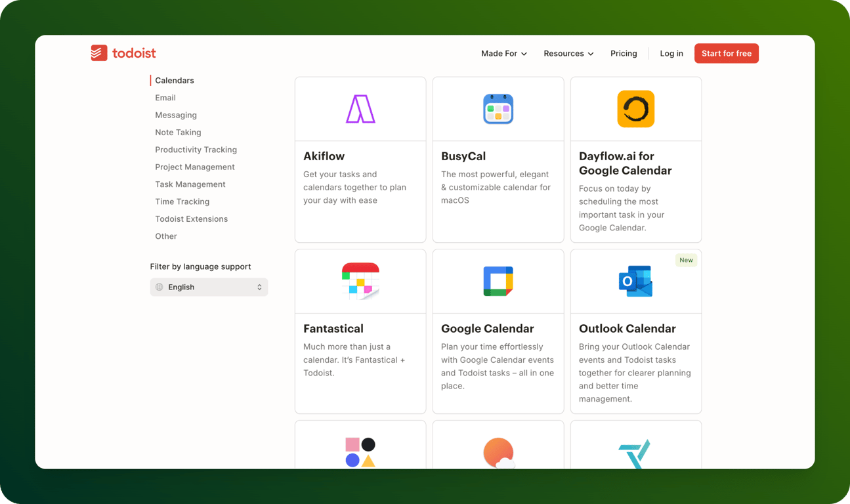
Task: Click the globe icon in the language filter
Action: [159, 287]
